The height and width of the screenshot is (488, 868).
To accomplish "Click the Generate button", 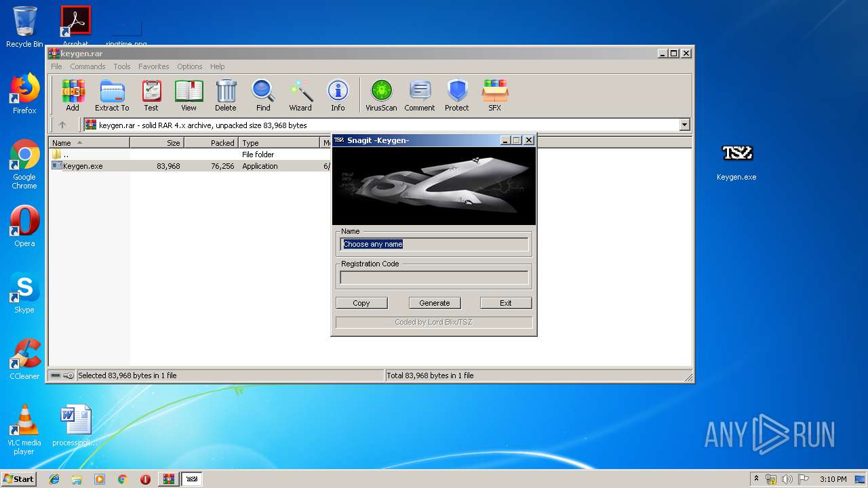I will click(435, 303).
